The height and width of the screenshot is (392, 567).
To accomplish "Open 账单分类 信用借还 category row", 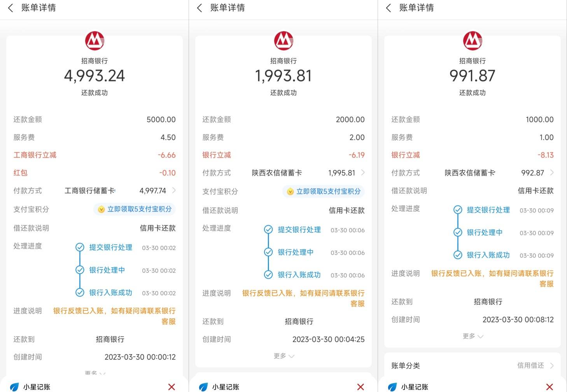I will [x=472, y=365].
